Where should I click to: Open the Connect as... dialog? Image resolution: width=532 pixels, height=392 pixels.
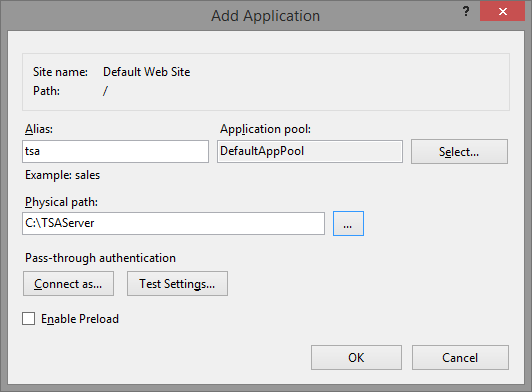coord(68,283)
